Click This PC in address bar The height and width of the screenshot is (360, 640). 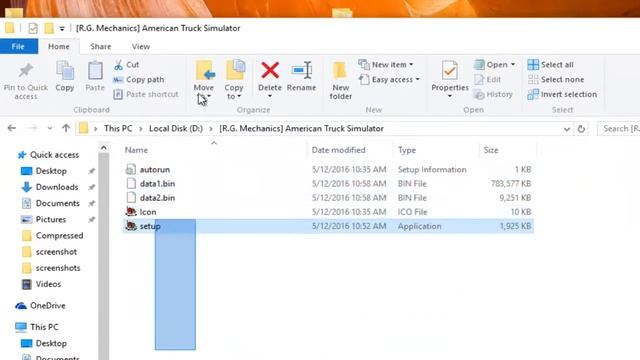[118, 129]
